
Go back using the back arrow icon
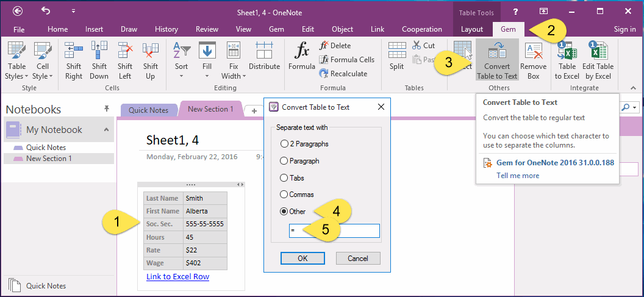coord(18,12)
